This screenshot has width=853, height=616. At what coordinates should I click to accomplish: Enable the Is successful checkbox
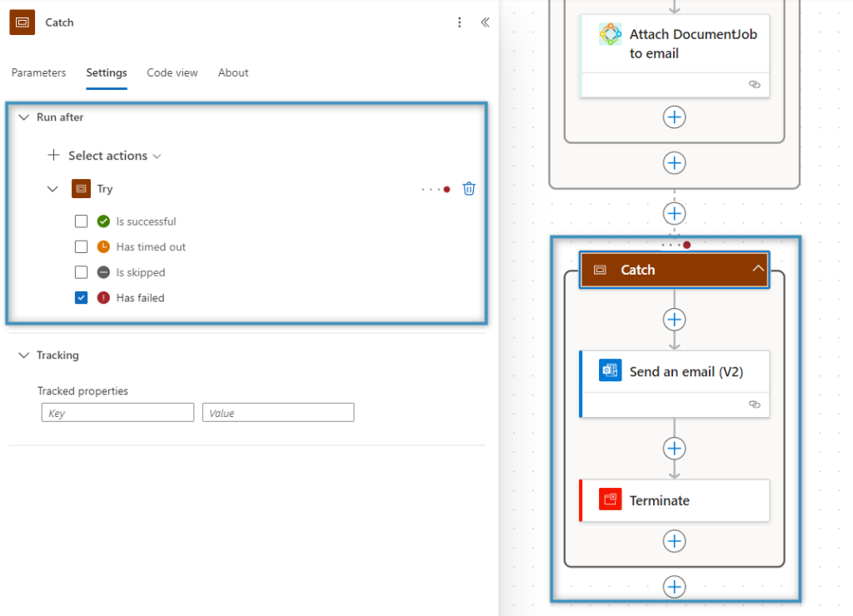point(81,221)
